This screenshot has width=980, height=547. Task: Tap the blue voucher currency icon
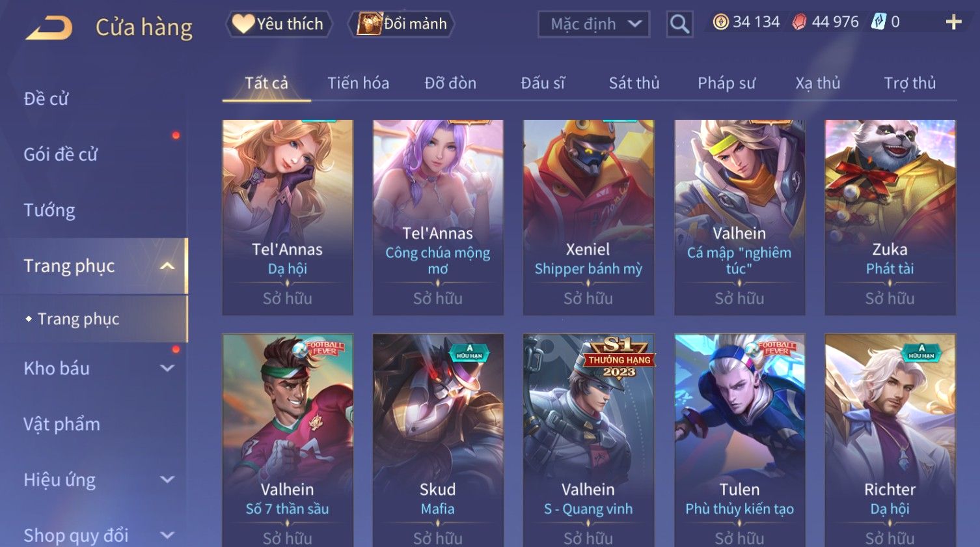click(878, 23)
